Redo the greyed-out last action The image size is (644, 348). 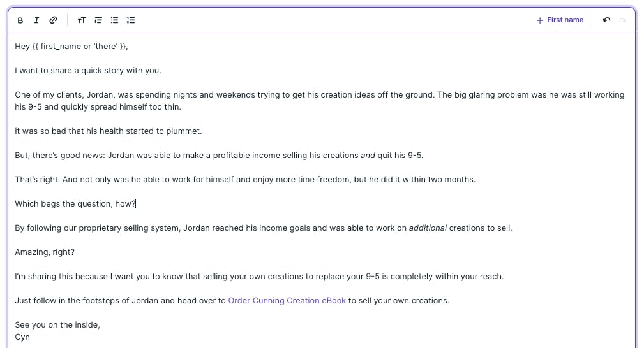(623, 20)
